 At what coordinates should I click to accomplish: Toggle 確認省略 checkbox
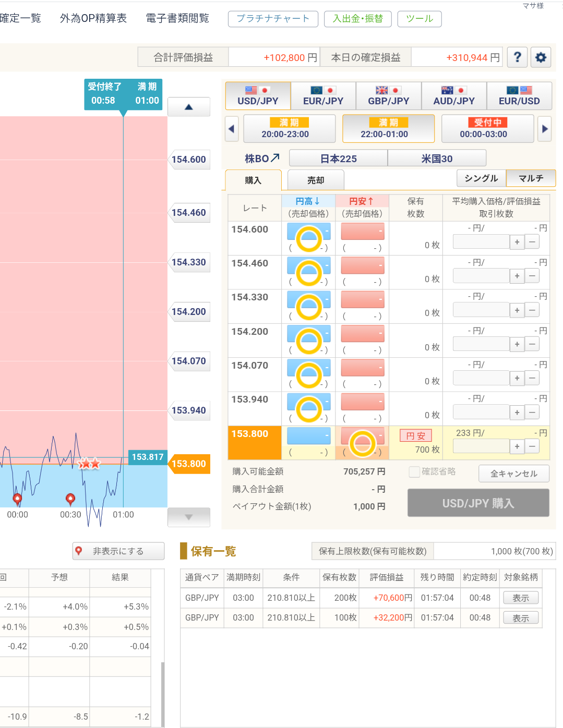414,472
